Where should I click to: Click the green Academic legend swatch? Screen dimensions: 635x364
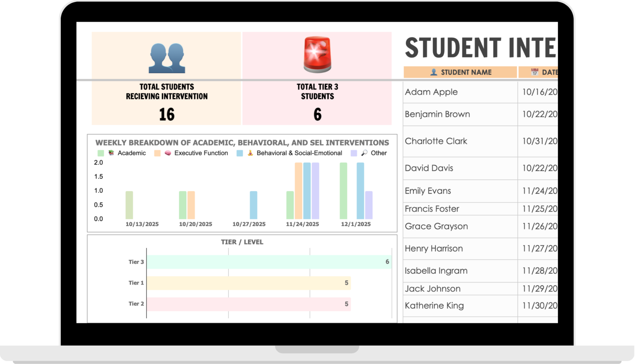tap(101, 153)
